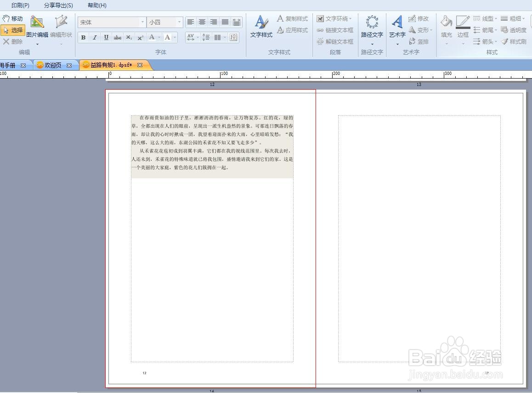Open the Image Edit (图片编辑) tool

click(x=37, y=27)
